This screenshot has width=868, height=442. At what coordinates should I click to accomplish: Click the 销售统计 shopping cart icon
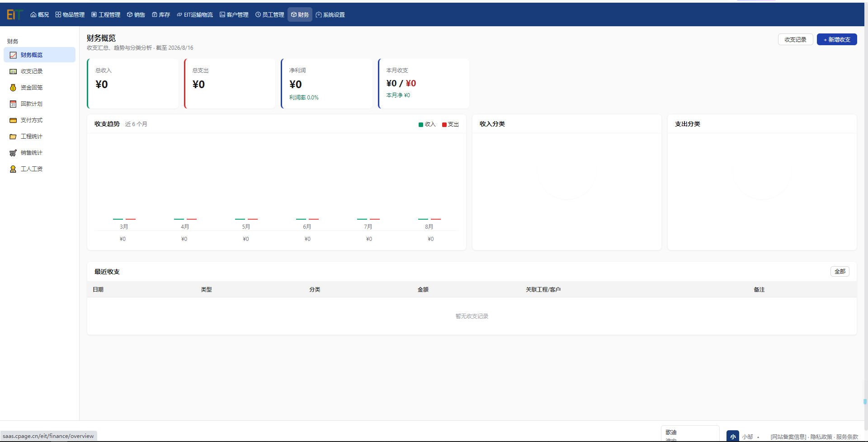point(13,153)
